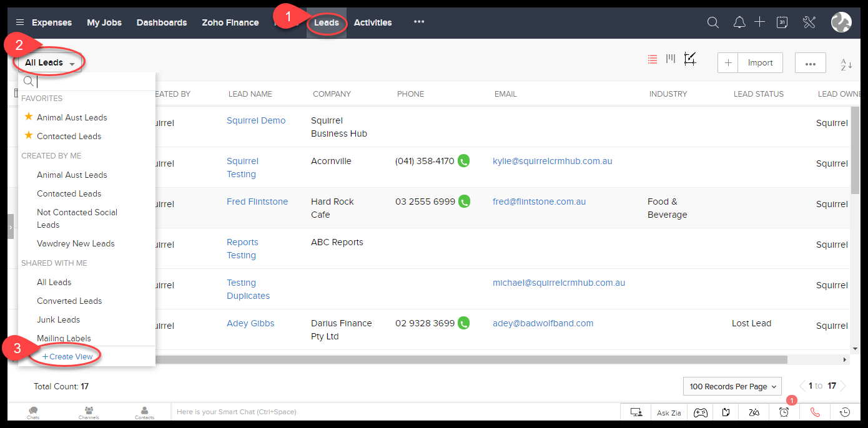
Task: Select Mailing Labels view
Action: click(x=64, y=338)
